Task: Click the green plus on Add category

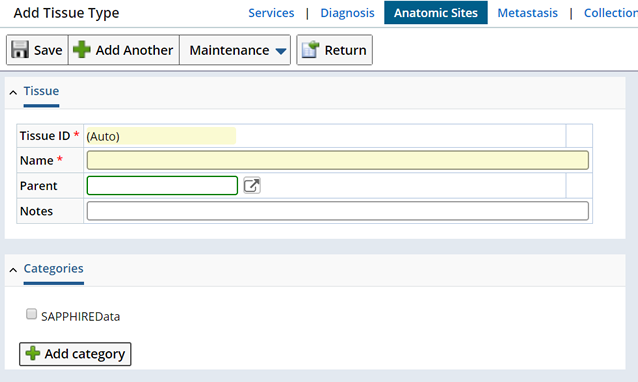Action: pyautogui.click(x=33, y=354)
